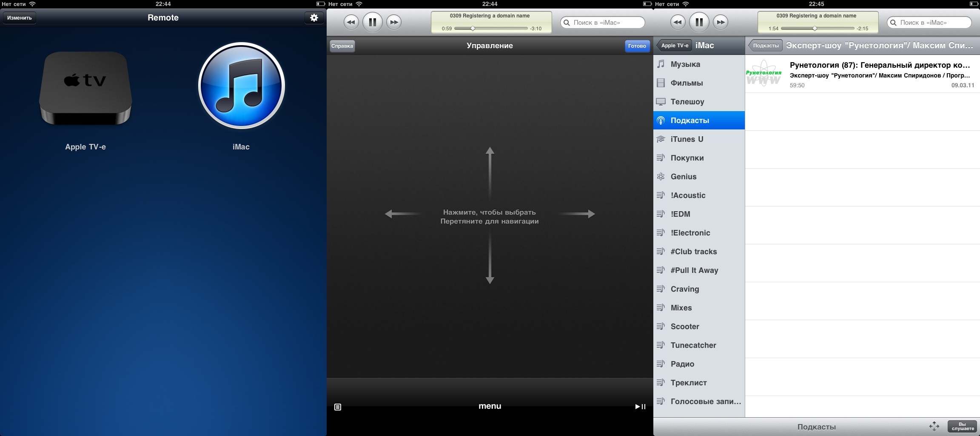Select Музыка in sidebar

click(x=699, y=64)
